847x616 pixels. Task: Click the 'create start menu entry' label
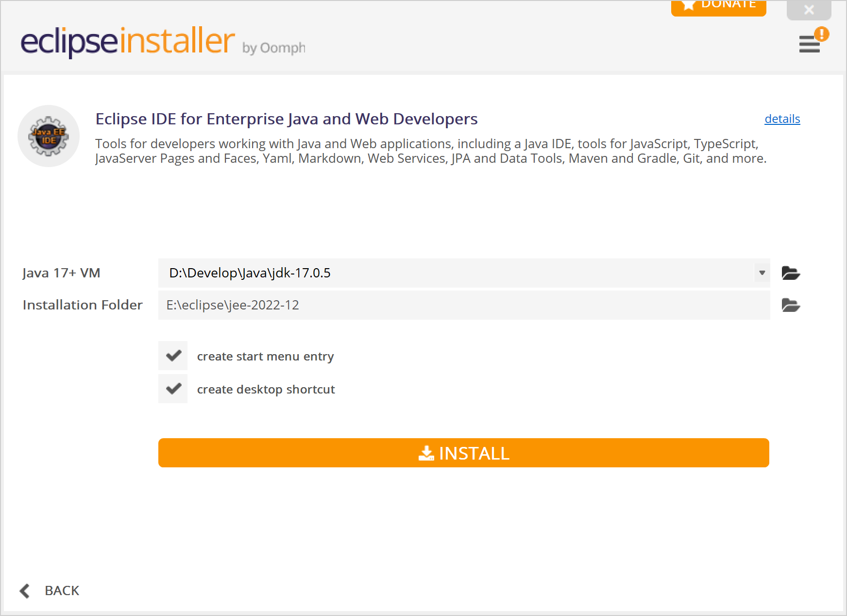pyautogui.click(x=266, y=357)
